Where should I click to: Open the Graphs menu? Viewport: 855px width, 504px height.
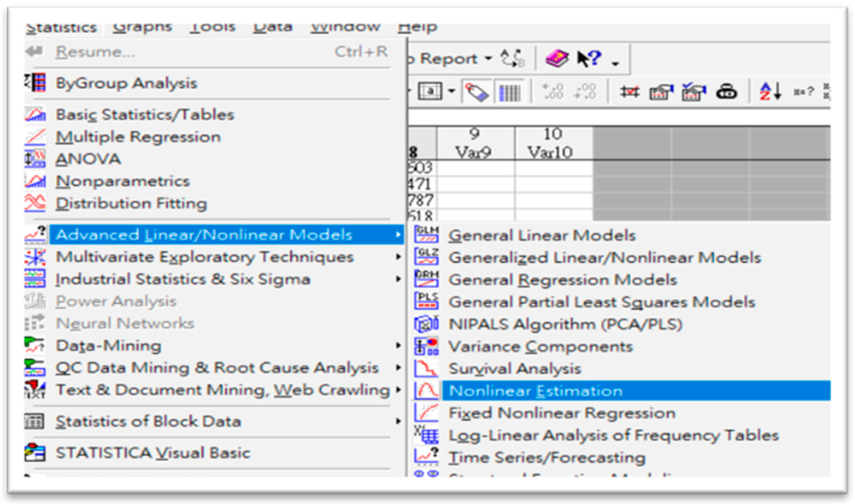[142, 27]
